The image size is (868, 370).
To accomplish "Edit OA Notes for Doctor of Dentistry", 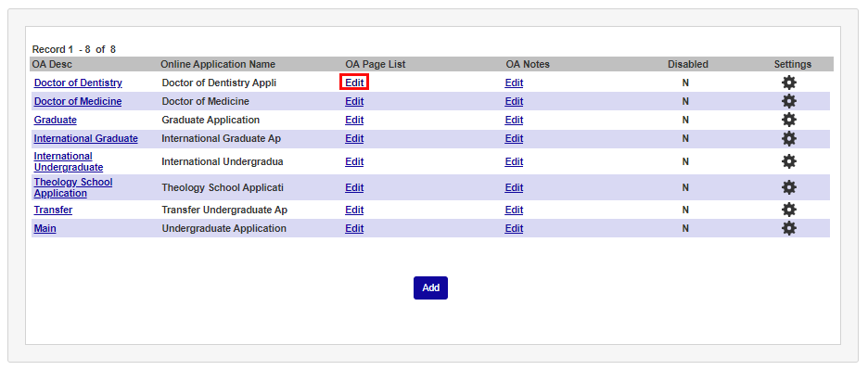I will point(514,83).
